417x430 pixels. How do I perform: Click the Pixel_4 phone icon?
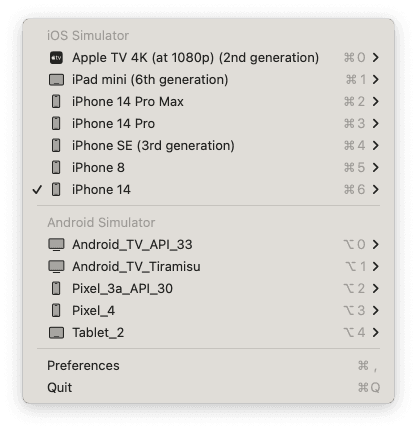click(x=56, y=310)
